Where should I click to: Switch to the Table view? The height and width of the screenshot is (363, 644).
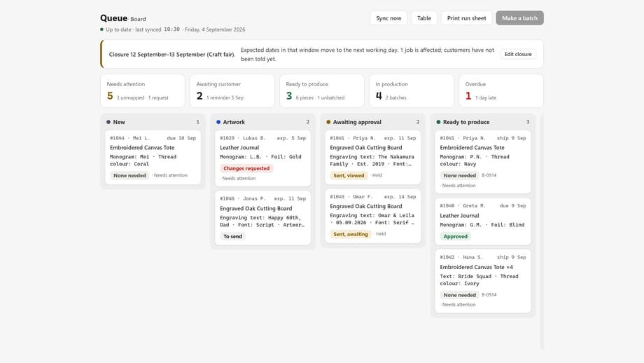point(424,18)
